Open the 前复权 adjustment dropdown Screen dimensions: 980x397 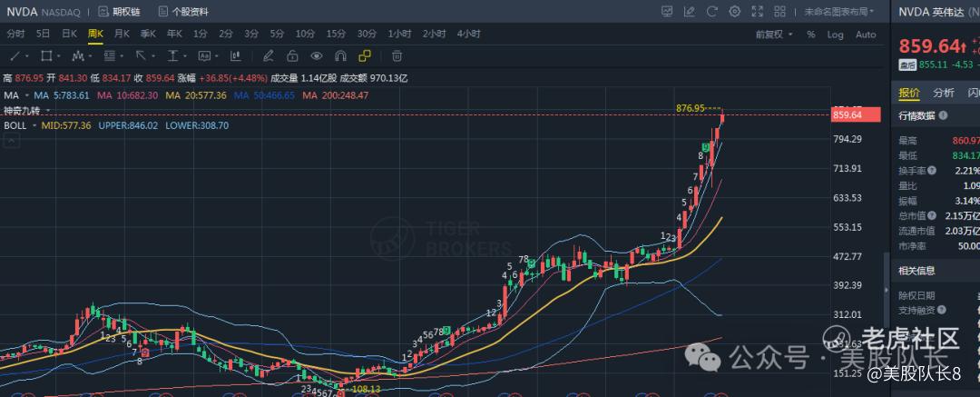click(774, 35)
